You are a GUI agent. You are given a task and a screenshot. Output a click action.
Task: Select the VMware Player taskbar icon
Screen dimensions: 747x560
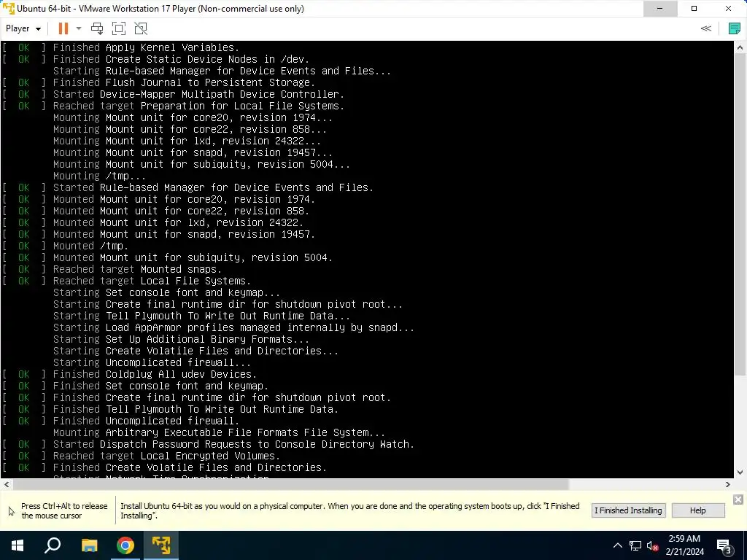161,545
